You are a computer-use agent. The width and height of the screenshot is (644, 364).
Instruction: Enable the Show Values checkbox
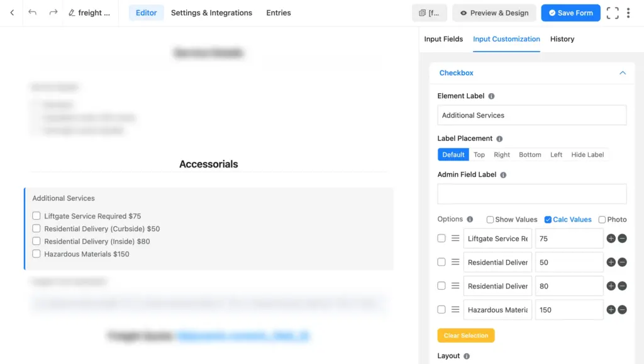(491, 220)
